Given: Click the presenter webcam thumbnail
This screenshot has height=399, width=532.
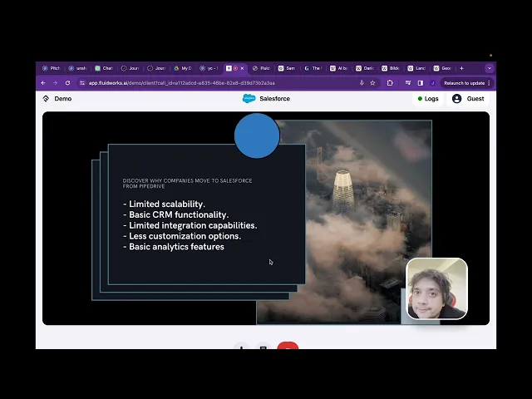Looking at the screenshot, I should point(436,288).
